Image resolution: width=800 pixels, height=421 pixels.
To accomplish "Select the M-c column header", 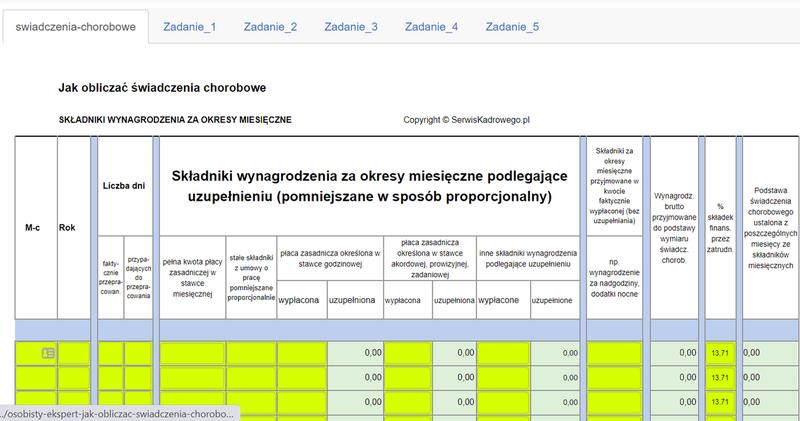I will 36,228.
